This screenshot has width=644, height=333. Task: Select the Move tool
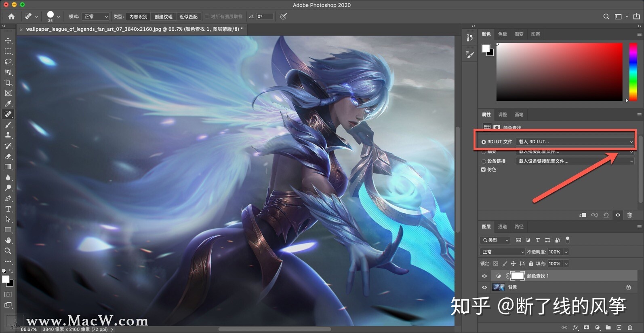click(8, 41)
